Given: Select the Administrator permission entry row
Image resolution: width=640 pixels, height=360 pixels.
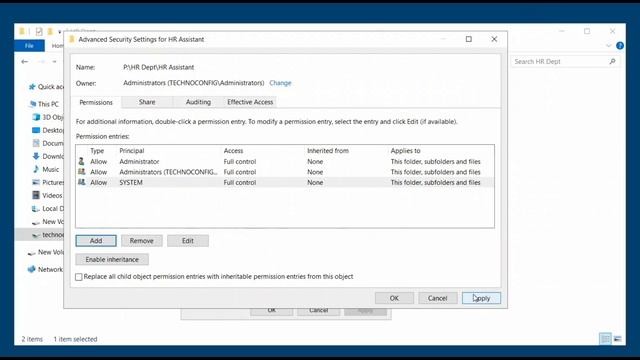Looking at the screenshot, I should (x=285, y=162).
